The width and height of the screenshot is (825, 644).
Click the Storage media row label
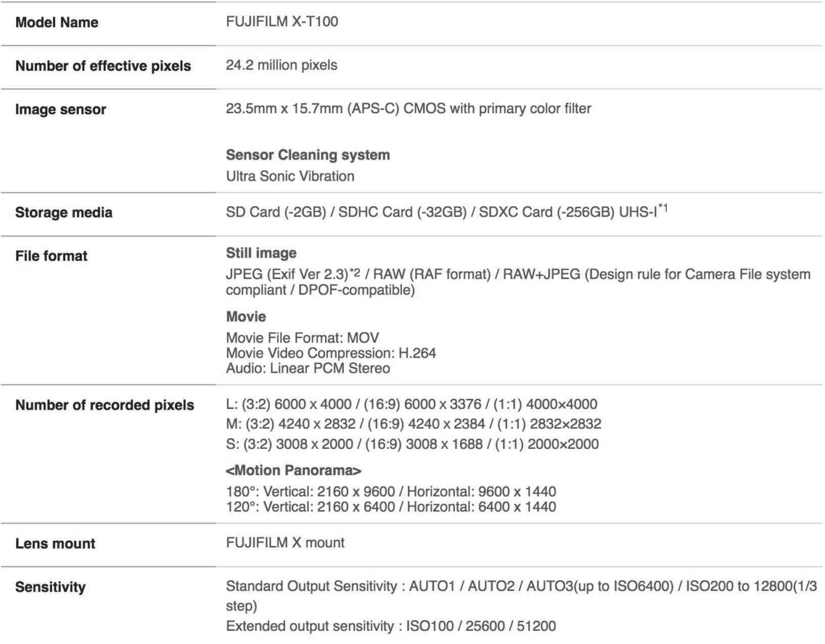pos(64,213)
